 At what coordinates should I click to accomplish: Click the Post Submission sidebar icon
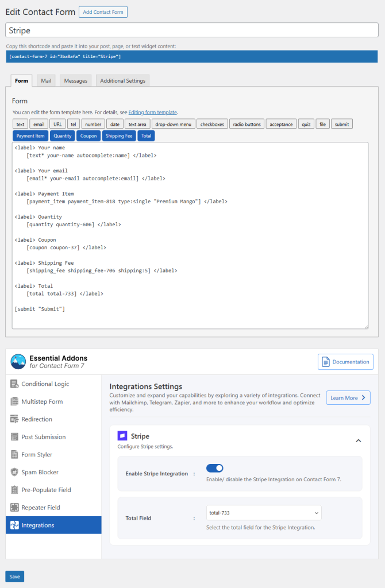pyautogui.click(x=14, y=436)
